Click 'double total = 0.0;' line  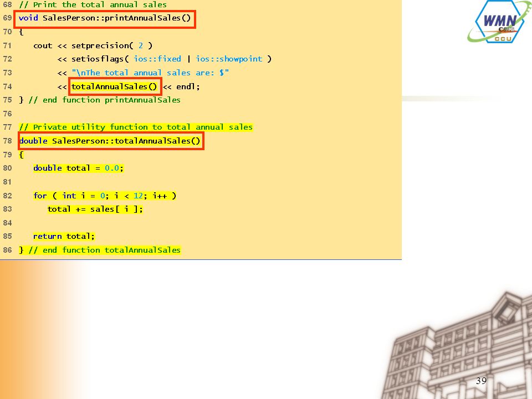[x=78, y=168]
